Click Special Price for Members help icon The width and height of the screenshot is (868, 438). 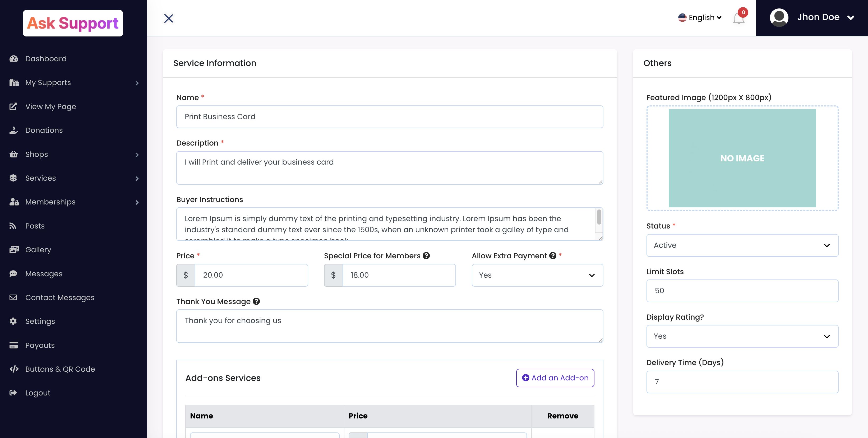[426, 255]
